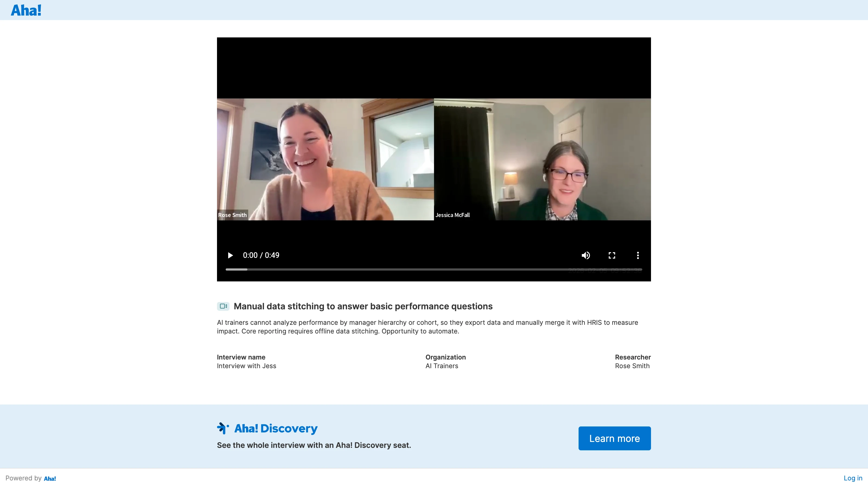The height and width of the screenshot is (488, 868).
Task: Click the middle of the video progress bar
Action: [x=434, y=269]
